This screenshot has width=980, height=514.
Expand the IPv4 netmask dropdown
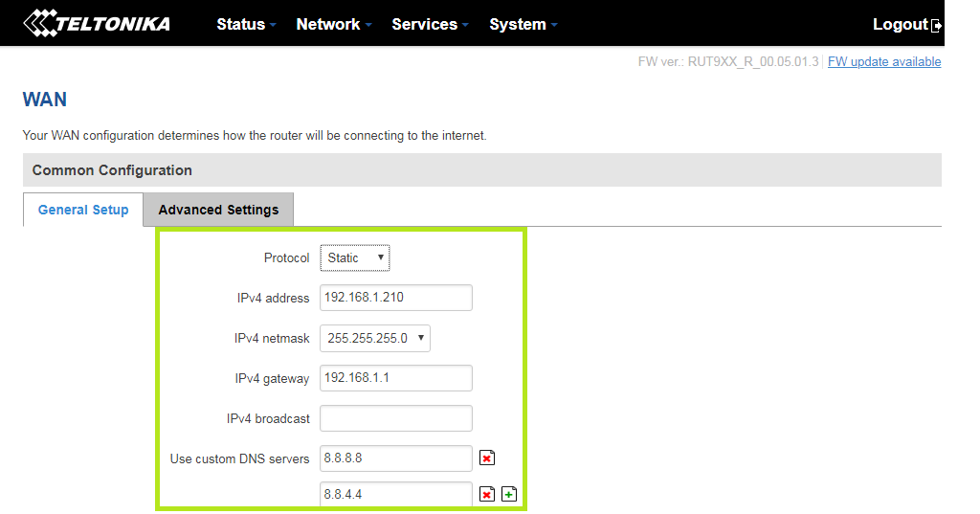point(375,338)
